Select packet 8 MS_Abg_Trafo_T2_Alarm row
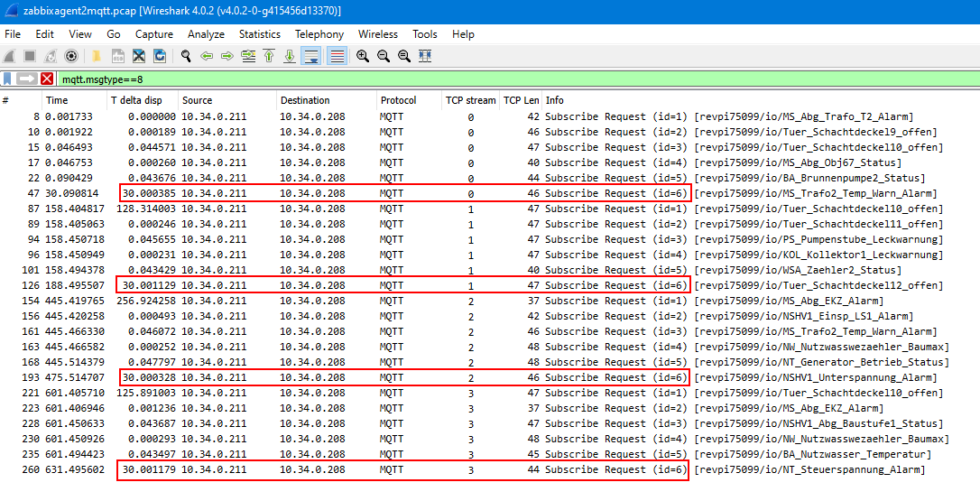Viewport: 980px width, 501px height. (490, 116)
